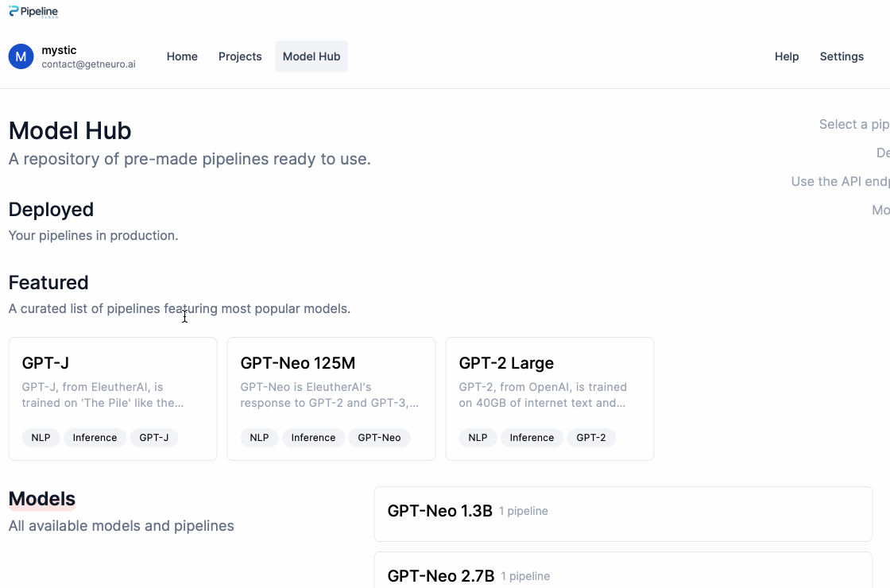
Task: Click '1 pipeline' label beside GPT-Neo 1.3B
Action: (524, 512)
